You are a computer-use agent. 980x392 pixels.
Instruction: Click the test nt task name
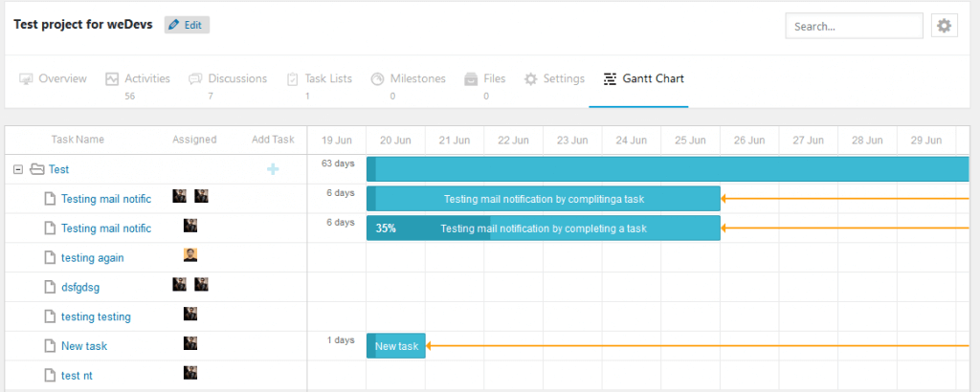coord(77,376)
